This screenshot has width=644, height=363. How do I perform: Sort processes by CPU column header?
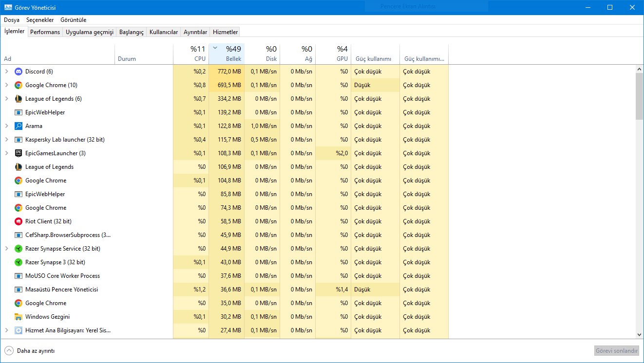tap(191, 54)
